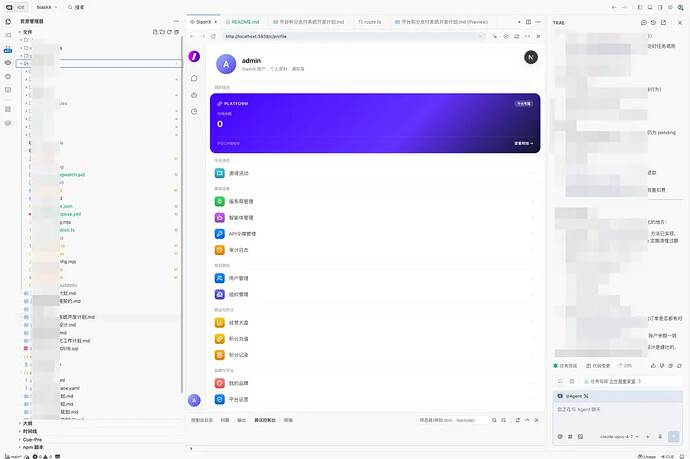Open the 服务商管理 menu entry
The height and width of the screenshot is (459, 690).
coord(375,202)
